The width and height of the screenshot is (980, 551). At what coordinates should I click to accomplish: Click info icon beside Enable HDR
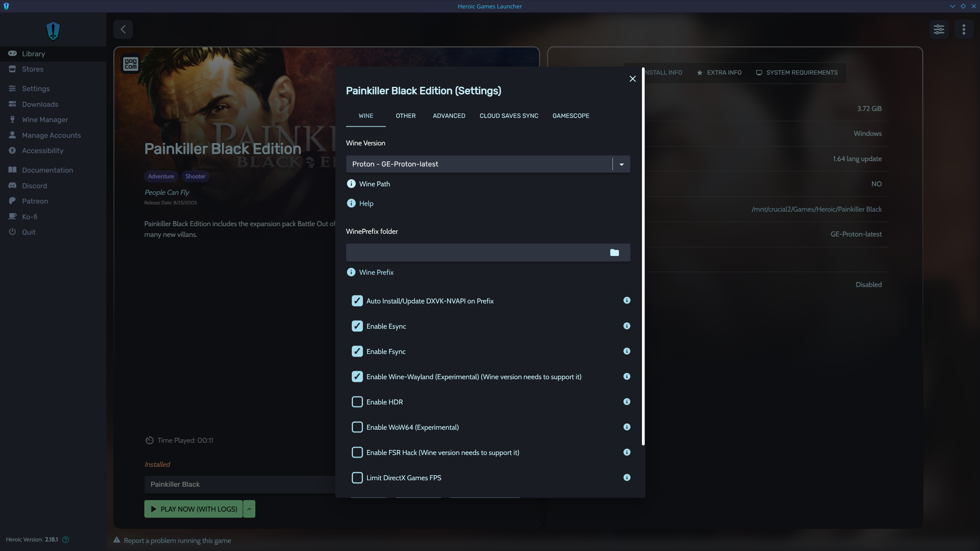click(627, 402)
